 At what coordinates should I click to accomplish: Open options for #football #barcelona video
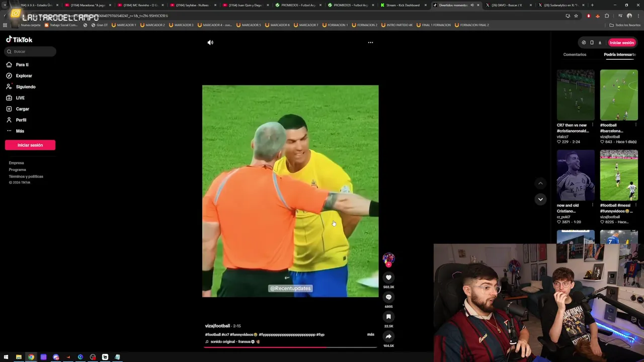pos(636,125)
